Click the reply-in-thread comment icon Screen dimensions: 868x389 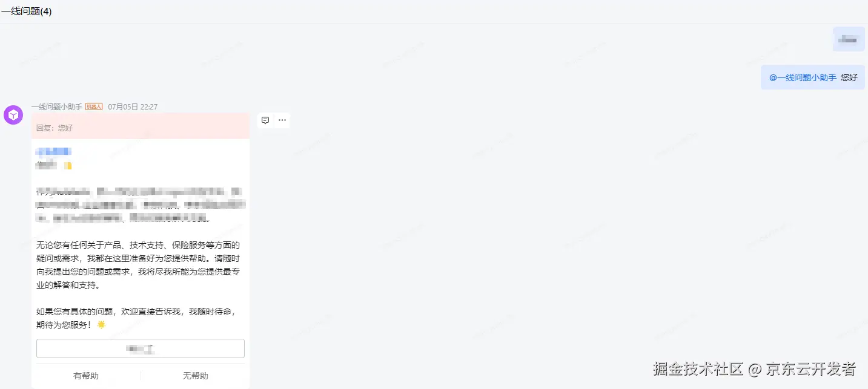coord(265,120)
